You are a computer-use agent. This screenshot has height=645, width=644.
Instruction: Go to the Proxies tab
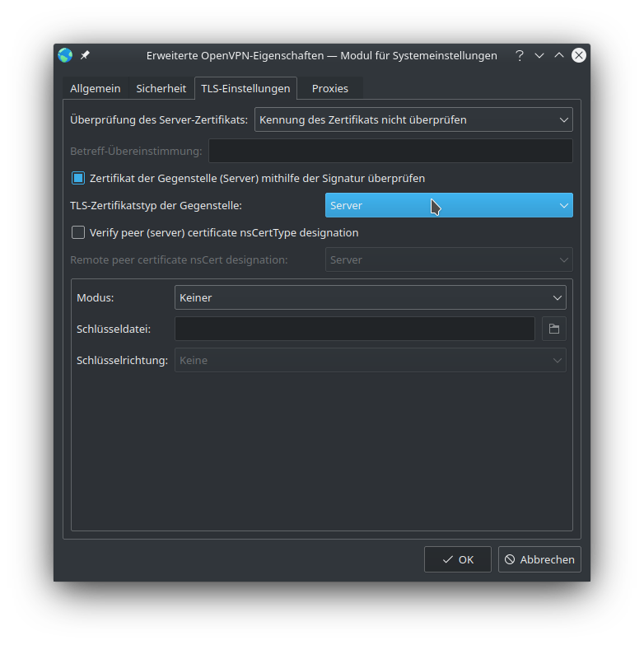329,88
